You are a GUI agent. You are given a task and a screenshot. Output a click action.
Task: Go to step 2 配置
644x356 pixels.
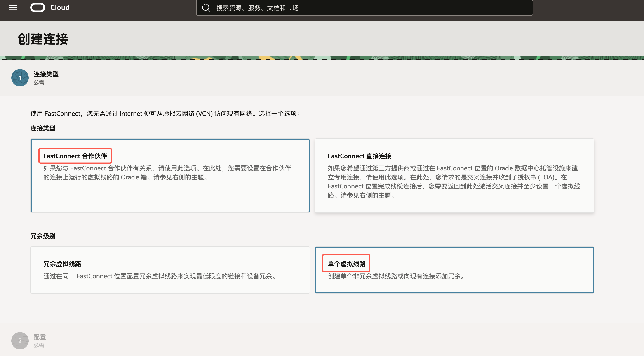coord(20,340)
